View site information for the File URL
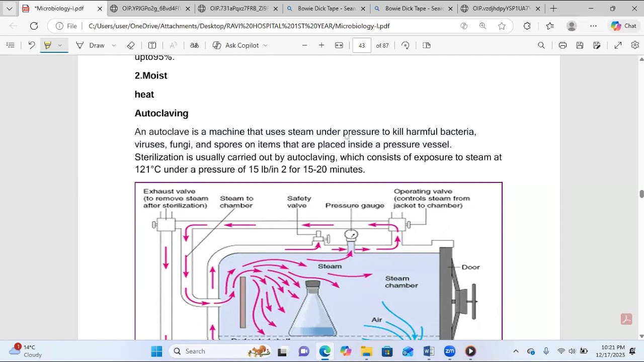The height and width of the screenshot is (362, 644). coord(66,26)
